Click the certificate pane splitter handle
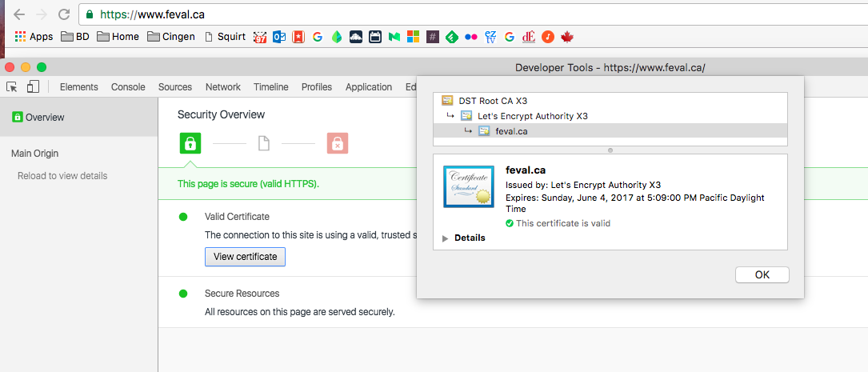 (x=610, y=150)
